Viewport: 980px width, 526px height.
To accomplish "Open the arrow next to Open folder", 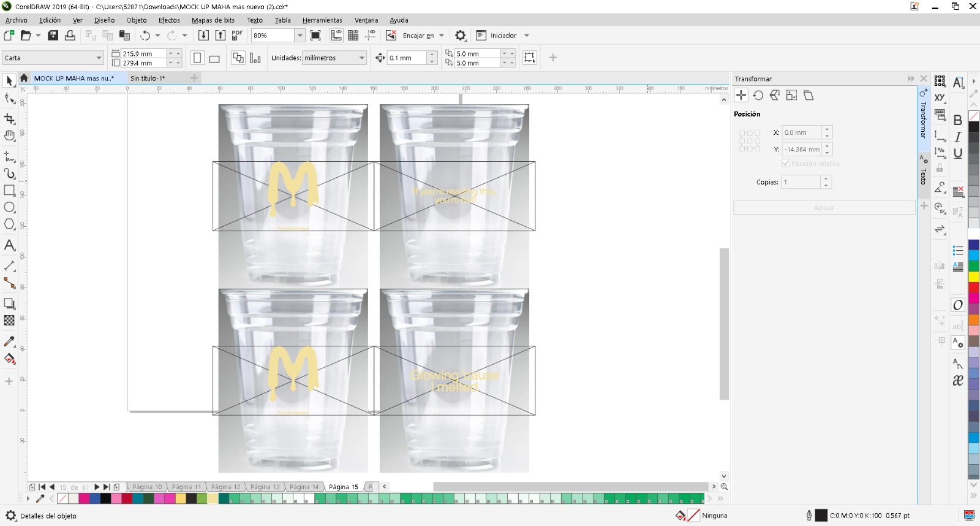I will point(38,35).
